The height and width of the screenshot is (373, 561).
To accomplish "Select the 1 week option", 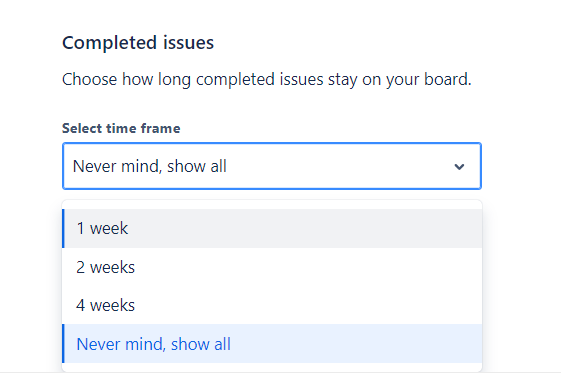I will coord(272,229).
